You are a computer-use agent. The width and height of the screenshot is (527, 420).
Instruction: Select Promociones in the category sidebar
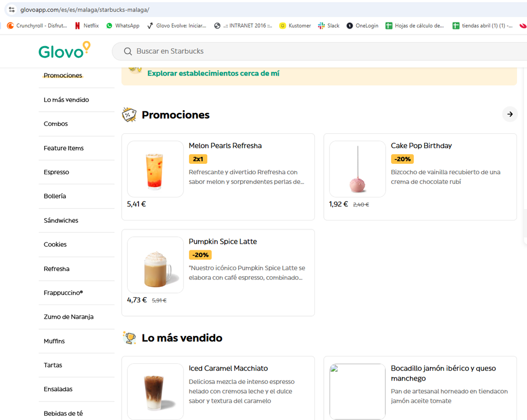[x=63, y=75]
